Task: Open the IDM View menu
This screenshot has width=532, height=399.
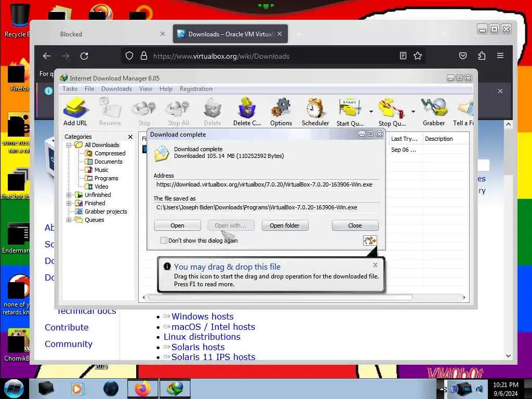Action: [145, 89]
